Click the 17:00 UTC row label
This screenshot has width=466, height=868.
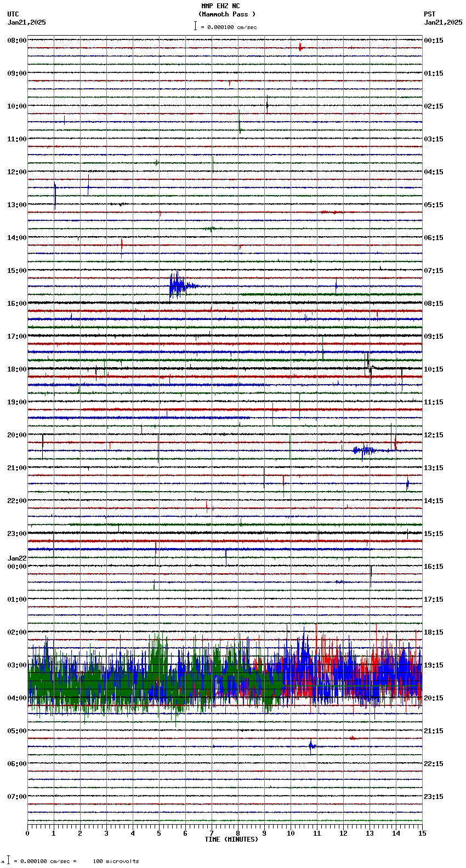pos(17,336)
